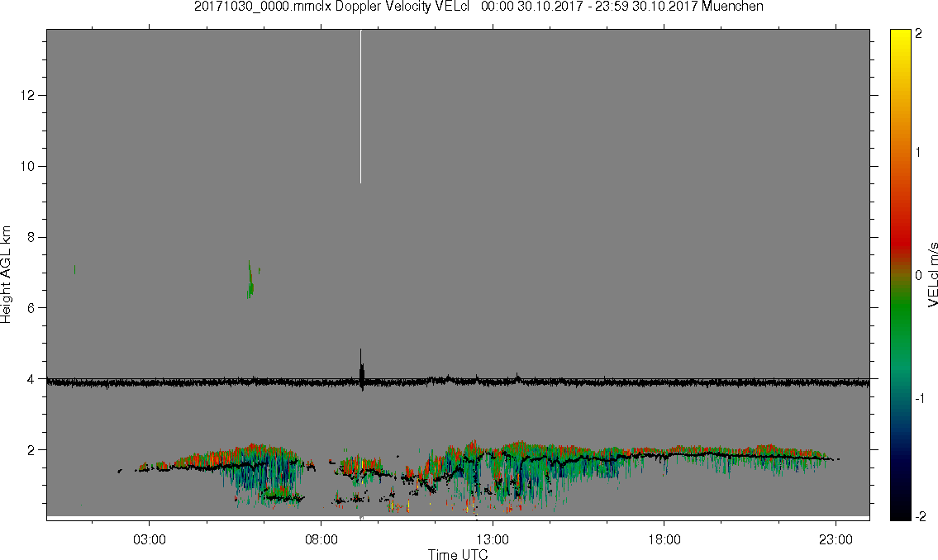Click the black spike on the 4 km line

click(x=361, y=369)
